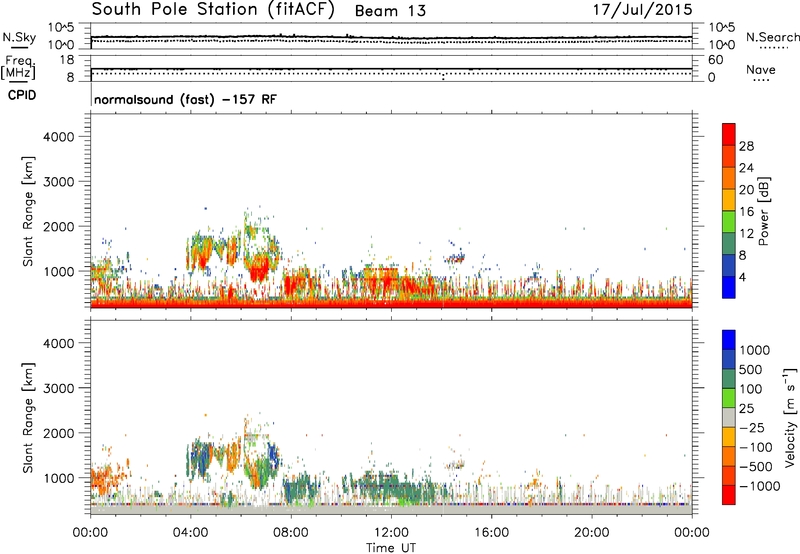
Task: Click the '18' frequency axis label
Action: (x=67, y=60)
